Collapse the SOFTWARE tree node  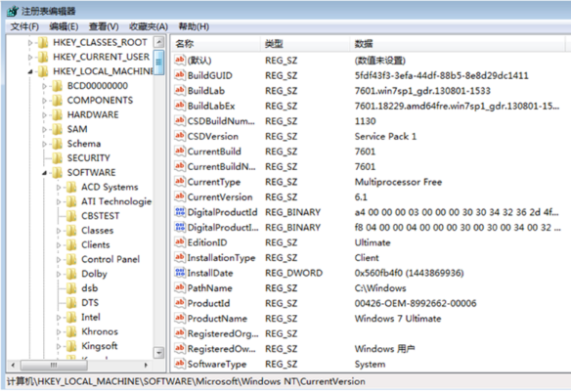click(x=44, y=173)
